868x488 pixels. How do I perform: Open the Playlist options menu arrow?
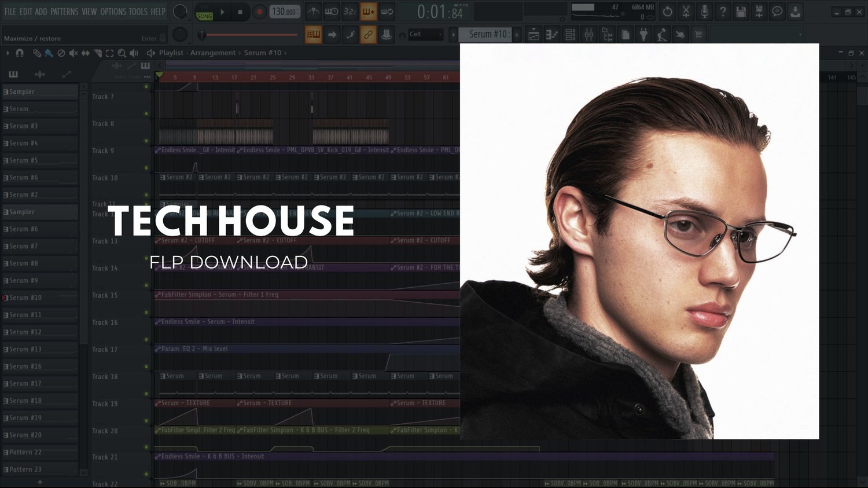8,53
